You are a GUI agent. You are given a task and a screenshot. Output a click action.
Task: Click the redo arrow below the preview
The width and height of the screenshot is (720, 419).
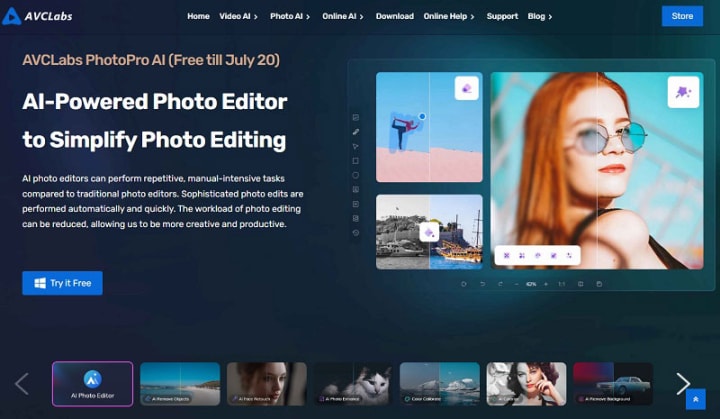(x=500, y=284)
